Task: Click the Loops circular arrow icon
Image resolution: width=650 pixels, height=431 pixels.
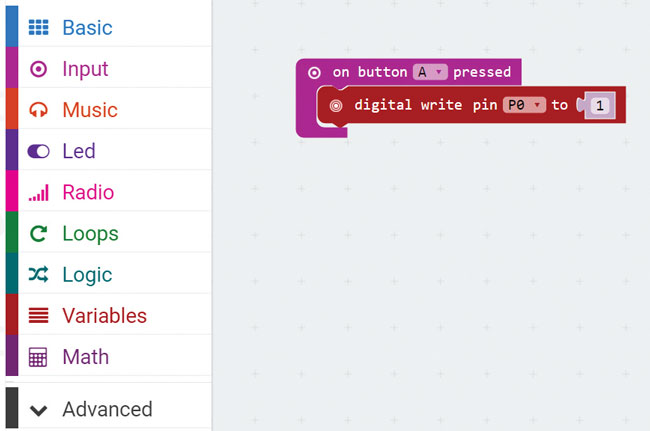Action: [x=39, y=234]
